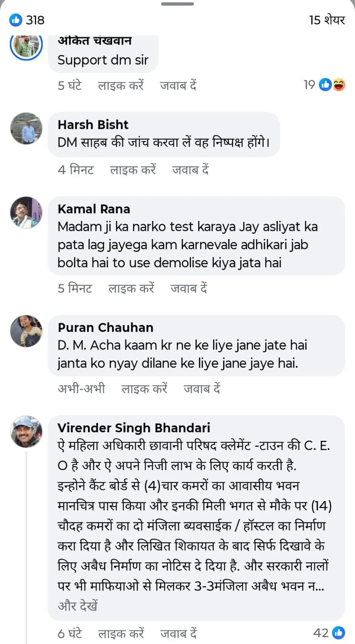Open Harsh Bisht's profile picture

pyautogui.click(x=26, y=128)
